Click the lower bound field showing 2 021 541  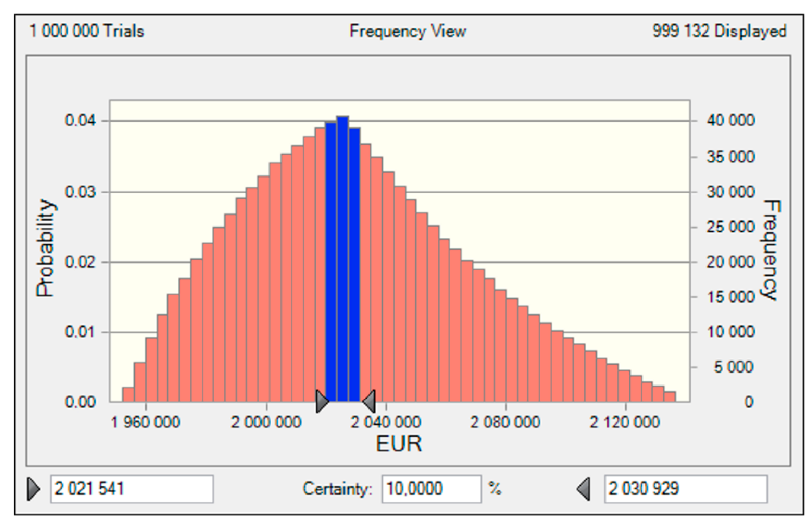[x=132, y=489]
